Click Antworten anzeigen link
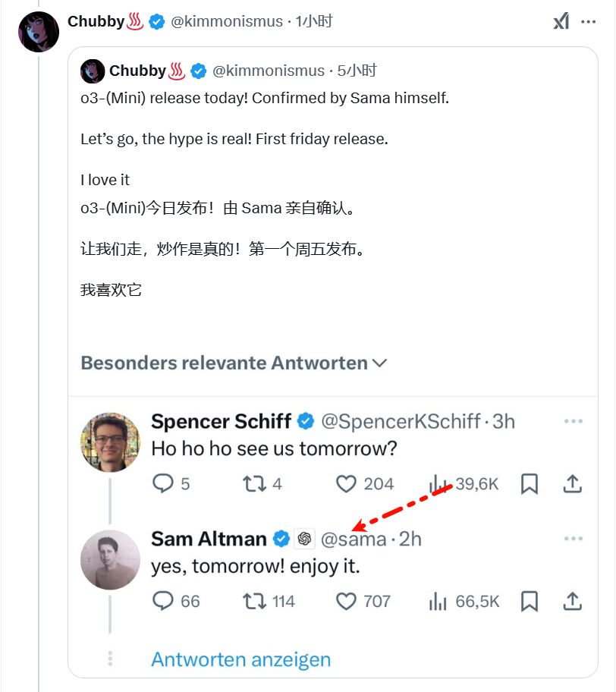616x692 pixels. coord(240,659)
